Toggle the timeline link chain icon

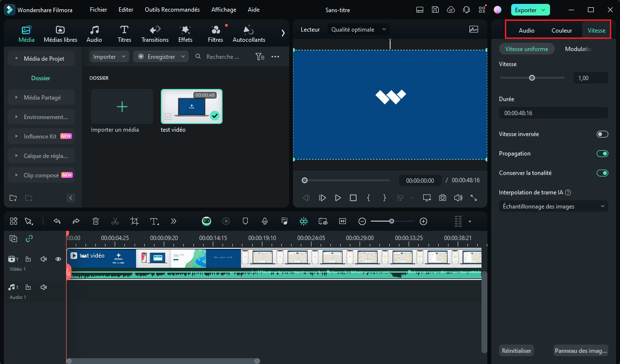pyautogui.click(x=29, y=239)
